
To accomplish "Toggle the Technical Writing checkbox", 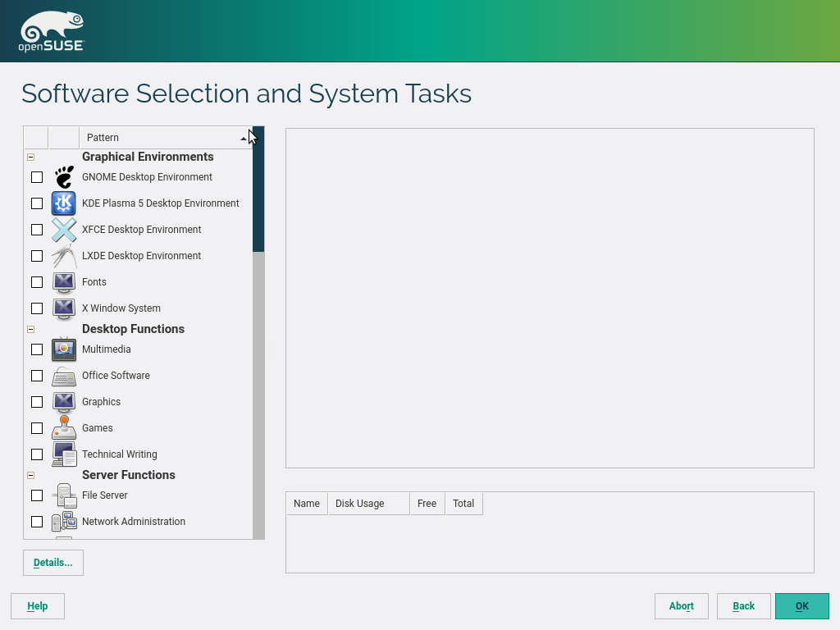I will pyautogui.click(x=37, y=454).
